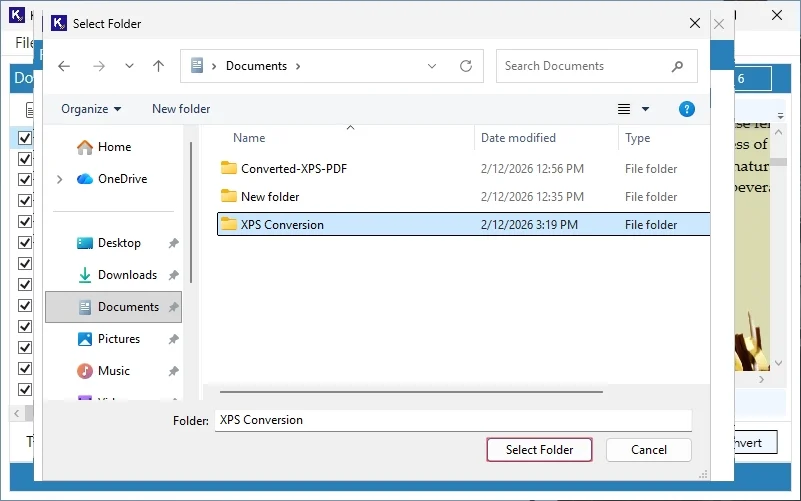This screenshot has width=801, height=501.
Task: Sort by the Date modified column
Action: [x=518, y=138]
